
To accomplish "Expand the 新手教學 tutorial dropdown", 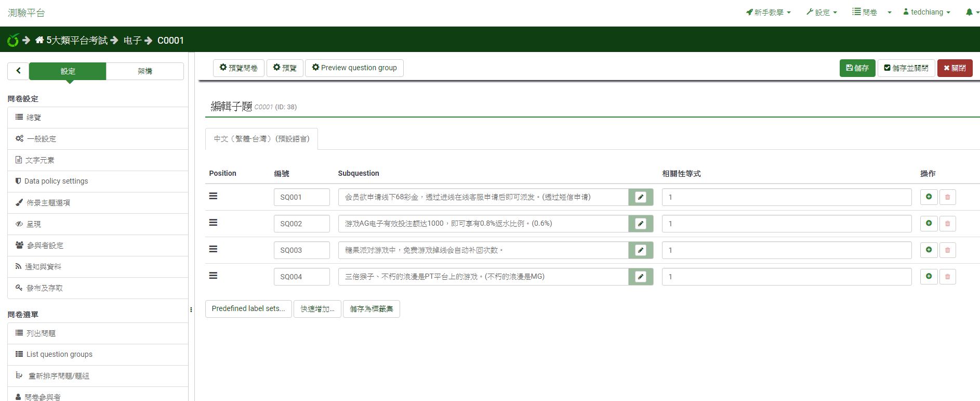I will [x=769, y=12].
